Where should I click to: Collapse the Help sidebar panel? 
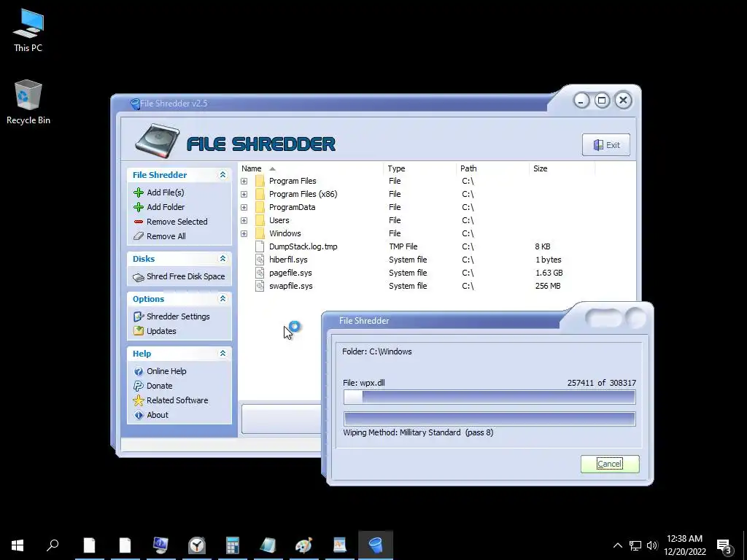point(222,354)
